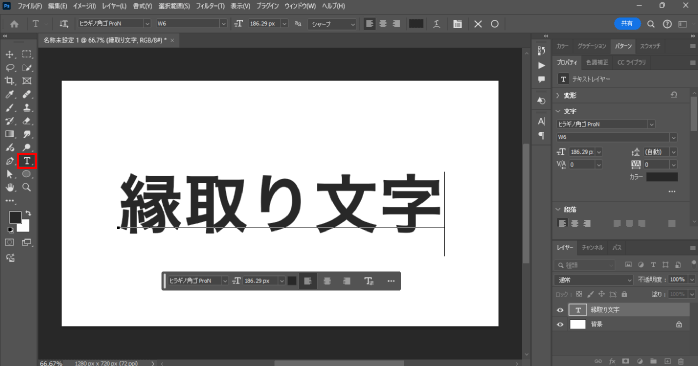Add a layer mask in Layers panel
698x366 pixels.
pyautogui.click(x=625, y=361)
